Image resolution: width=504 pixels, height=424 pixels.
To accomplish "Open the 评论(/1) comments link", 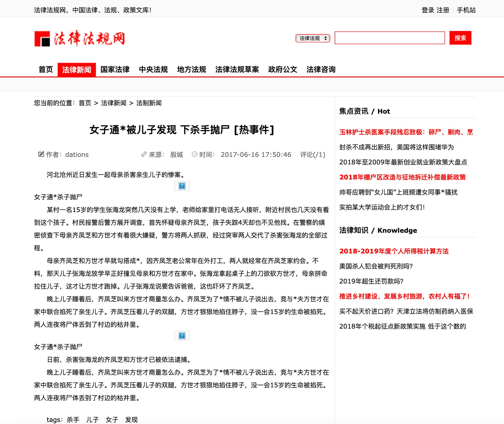I will [x=313, y=155].
